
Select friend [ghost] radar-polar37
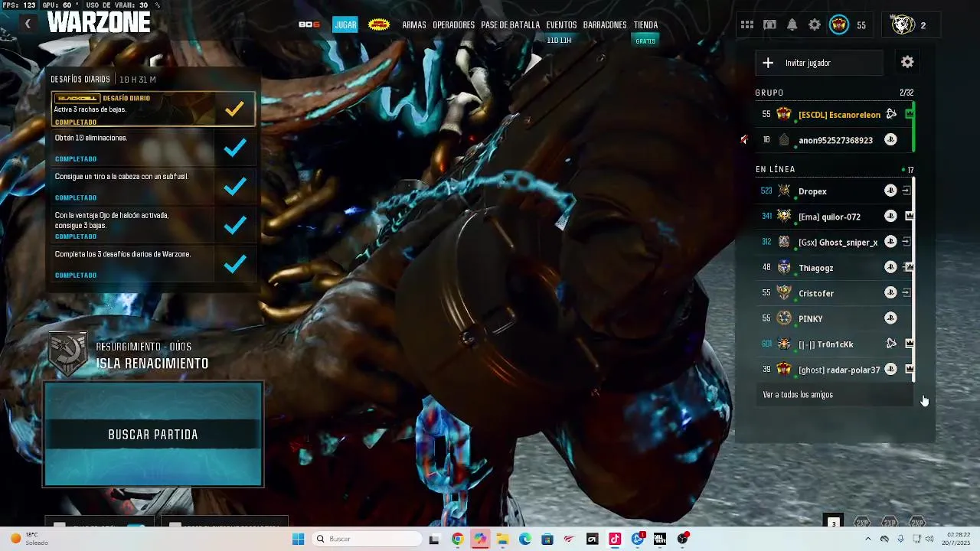point(834,369)
